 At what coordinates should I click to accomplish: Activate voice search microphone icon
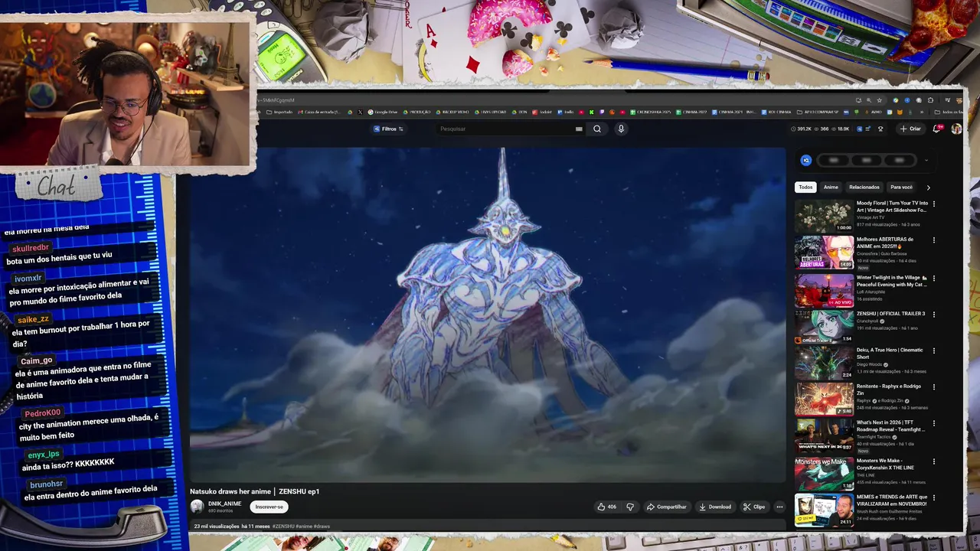(x=621, y=129)
